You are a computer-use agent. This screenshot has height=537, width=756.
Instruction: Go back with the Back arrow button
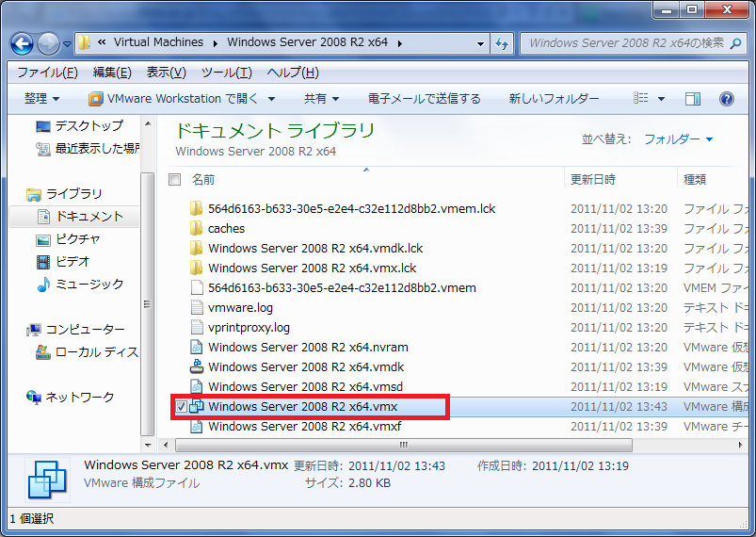click(x=22, y=44)
